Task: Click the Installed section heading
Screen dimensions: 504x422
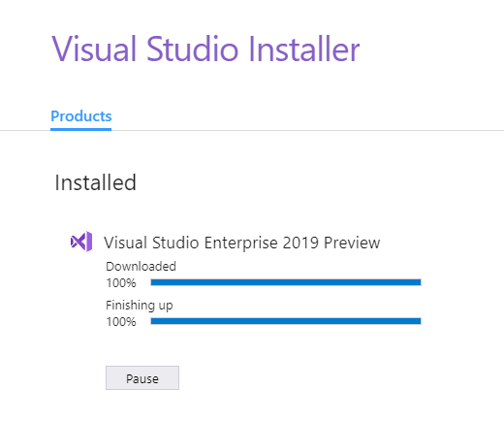Action: [95, 182]
